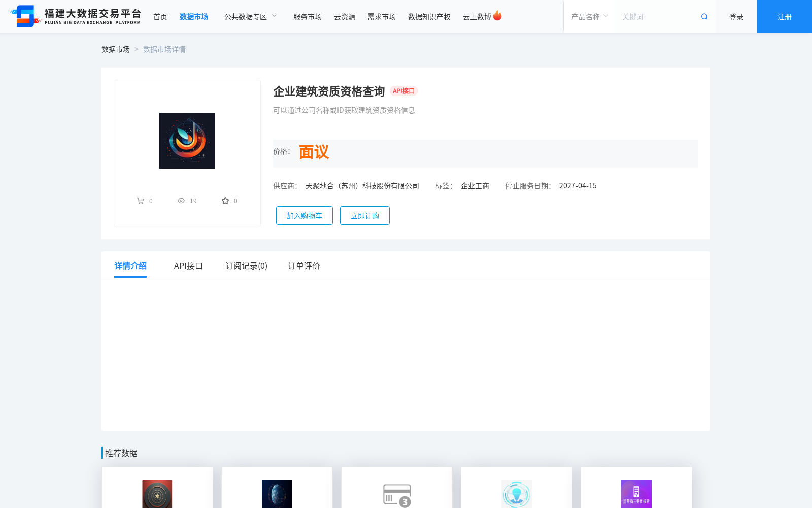Click the 立即订购 button
This screenshot has height=508, width=812.
365,215
